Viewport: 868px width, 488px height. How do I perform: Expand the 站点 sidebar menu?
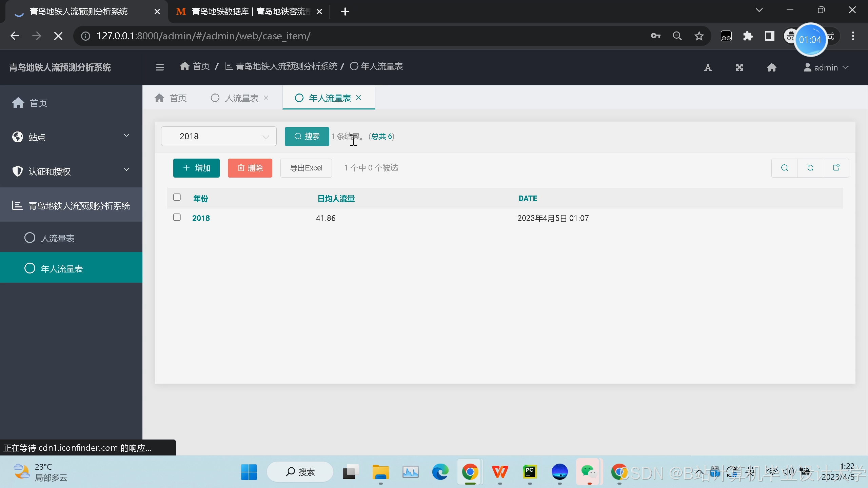coord(71,137)
